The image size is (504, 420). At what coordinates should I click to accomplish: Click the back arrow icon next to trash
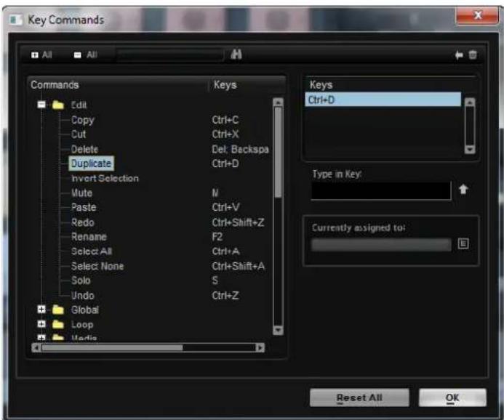(x=459, y=55)
